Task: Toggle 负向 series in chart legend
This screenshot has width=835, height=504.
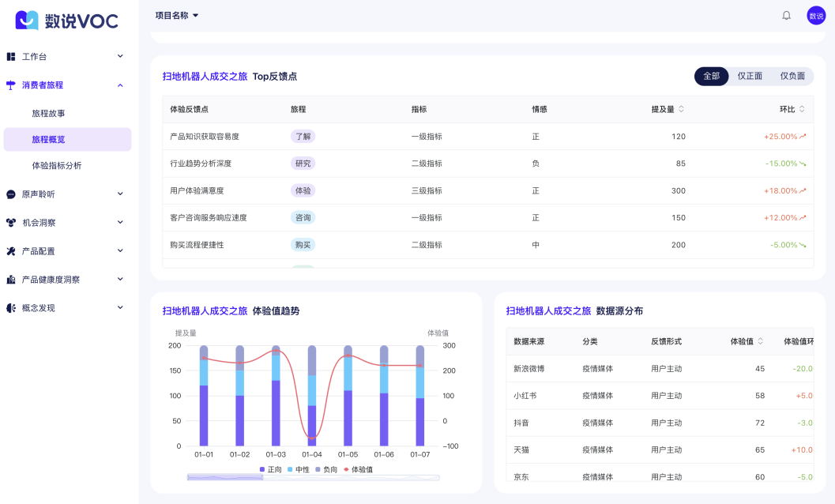Action: click(x=326, y=469)
